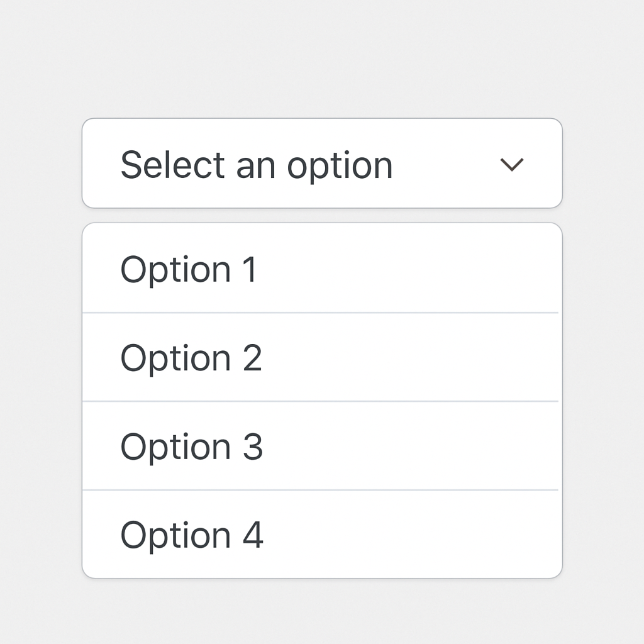Click the combo box header field
This screenshot has height=644, width=644.
coord(322,164)
